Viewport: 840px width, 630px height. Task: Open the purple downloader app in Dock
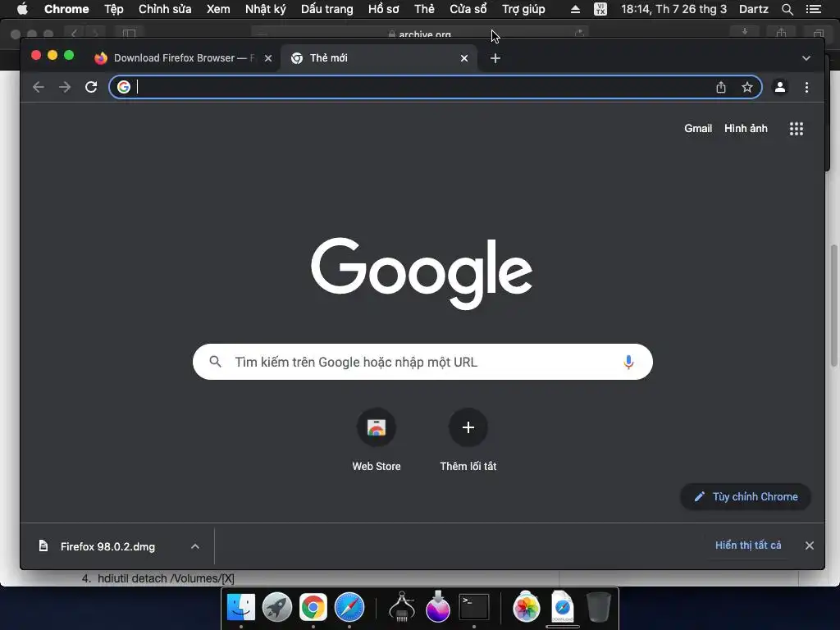(x=438, y=608)
